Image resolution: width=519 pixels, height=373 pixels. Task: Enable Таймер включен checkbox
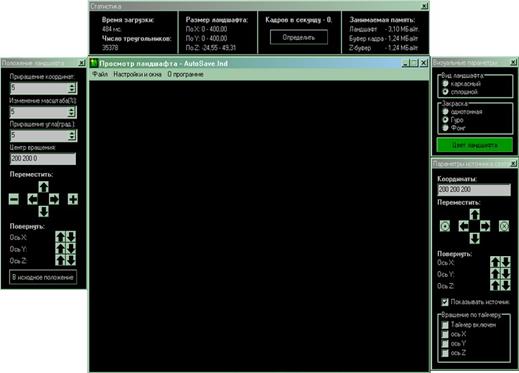click(x=445, y=325)
